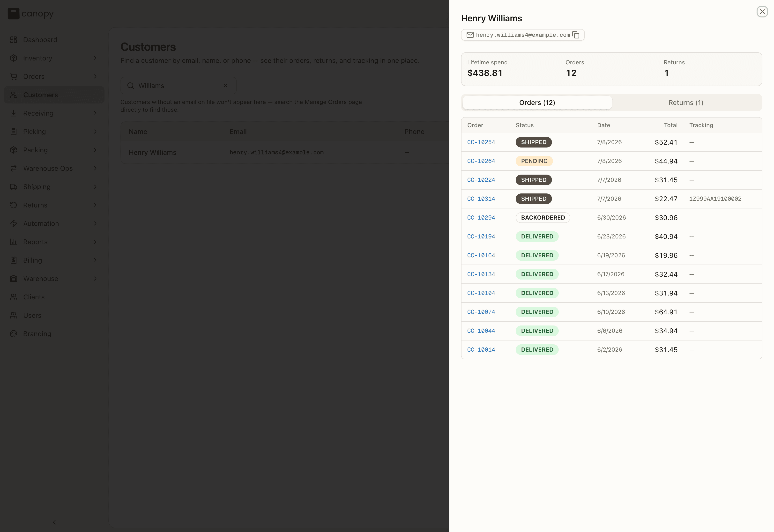
Task: Click the Warehouse Ops swap-arrows icon
Action: point(13,168)
